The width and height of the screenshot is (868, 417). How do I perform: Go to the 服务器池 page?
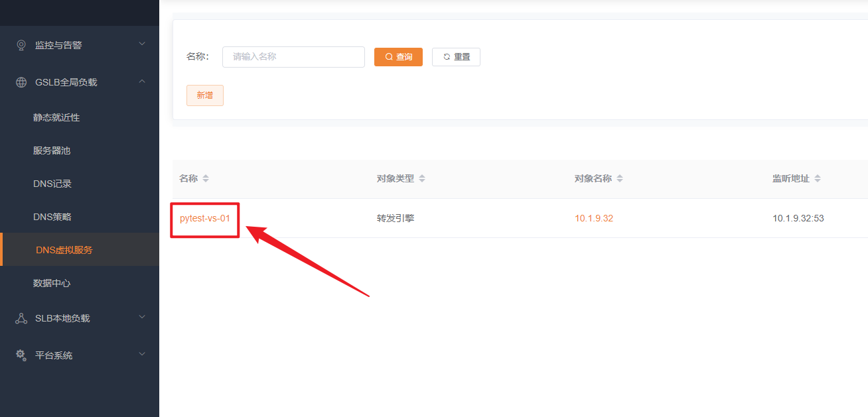[52, 150]
